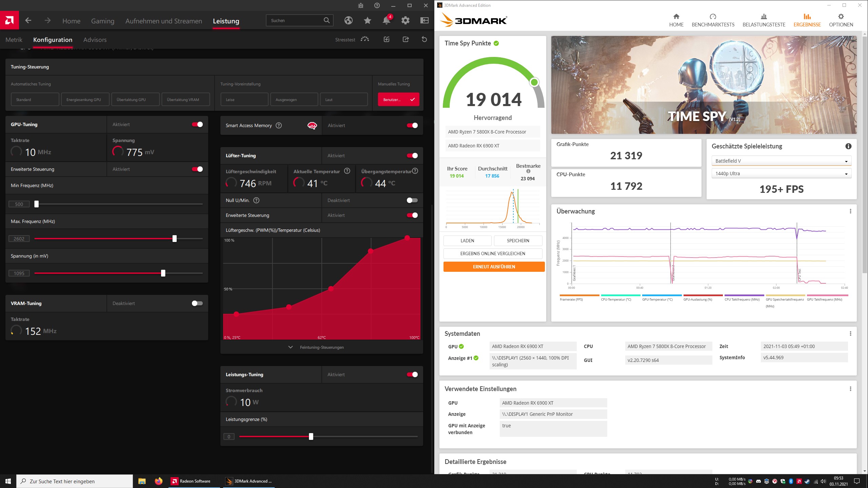This screenshot has height=488, width=868.
Task: Click the reset tuning arrow icon
Action: tap(424, 39)
